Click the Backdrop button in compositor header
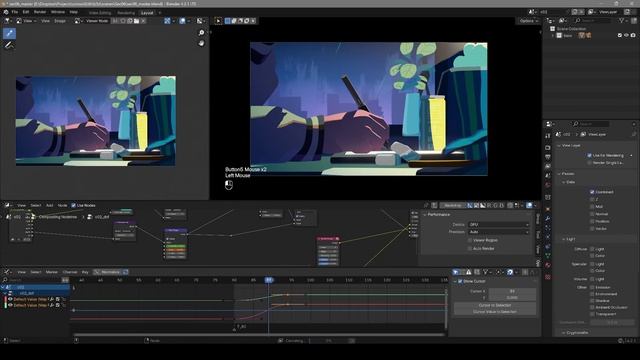 (x=453, y=205)
